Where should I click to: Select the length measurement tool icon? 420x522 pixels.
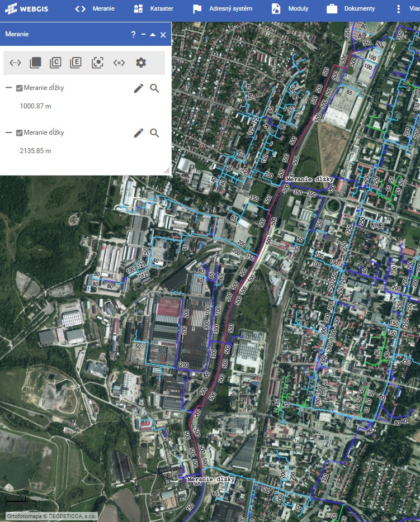pos(16,63)
